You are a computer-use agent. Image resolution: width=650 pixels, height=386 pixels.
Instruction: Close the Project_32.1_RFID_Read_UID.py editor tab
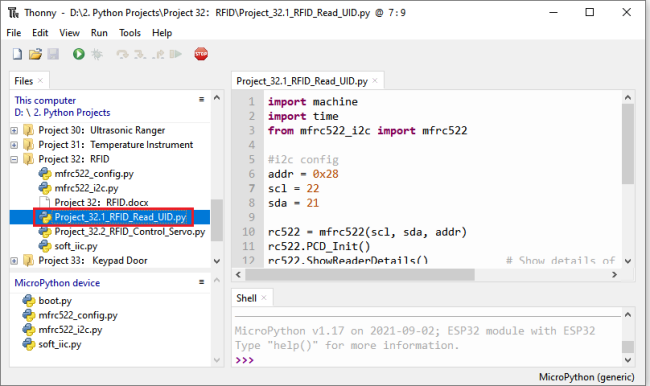pyautogui.click(x=375, y=80)
